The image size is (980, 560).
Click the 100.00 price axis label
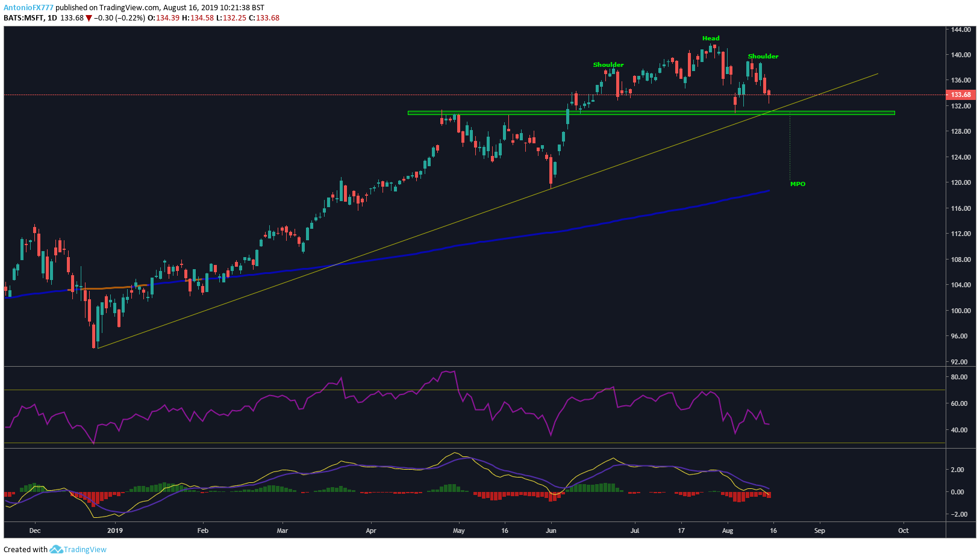(961, 311)
